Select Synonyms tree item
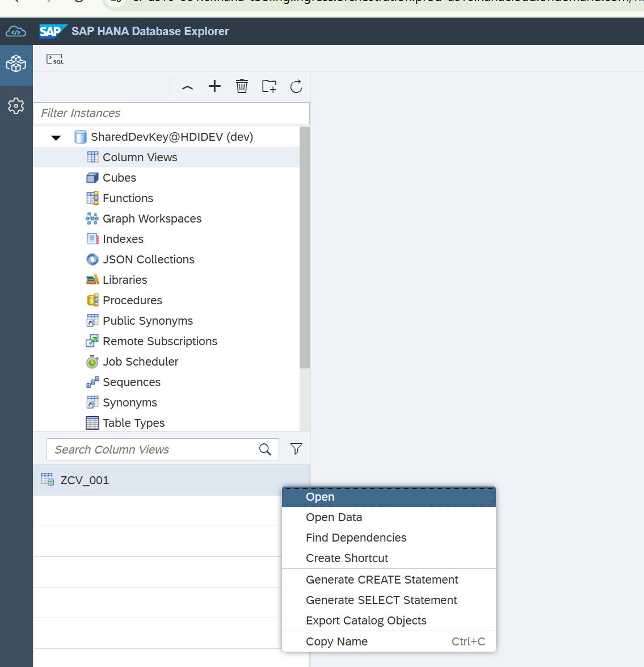This screenshot has width=644, height=667. 166,402
